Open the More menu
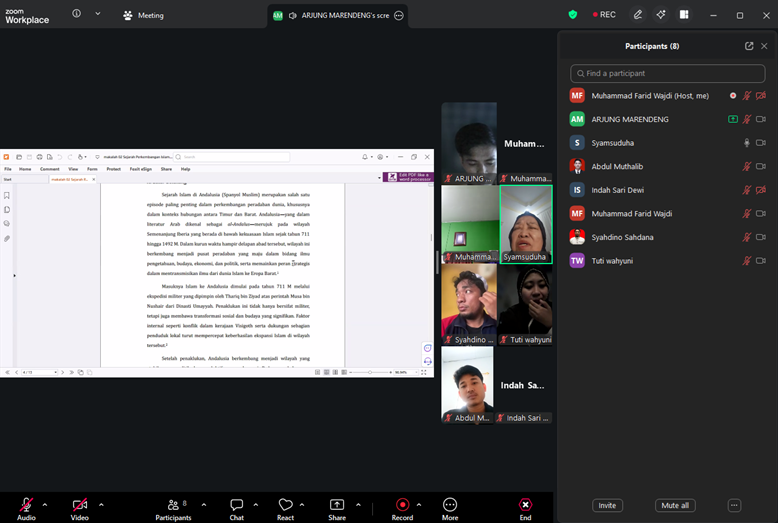Image resolution: width=778 pixels, height=523 pixels. (450, 509)
